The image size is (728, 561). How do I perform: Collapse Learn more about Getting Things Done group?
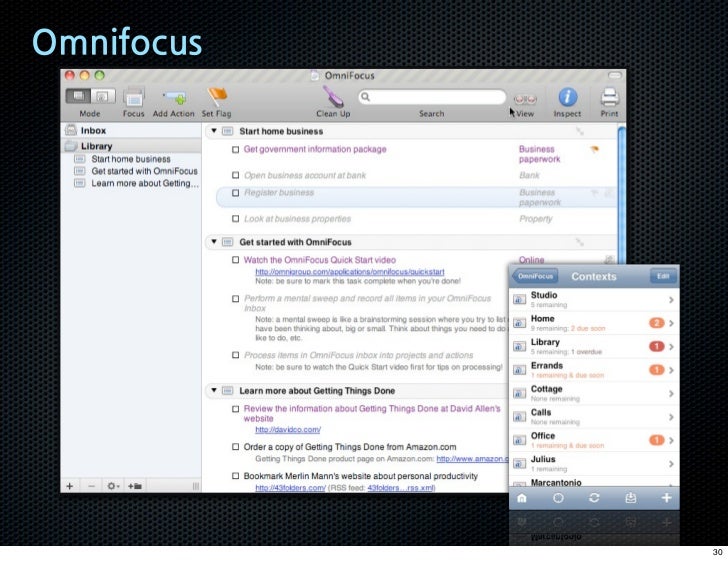tap(214, 390)
